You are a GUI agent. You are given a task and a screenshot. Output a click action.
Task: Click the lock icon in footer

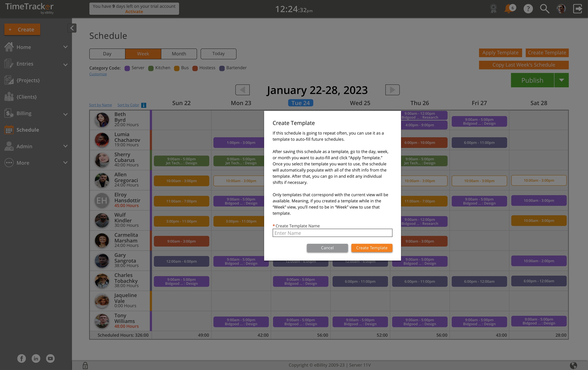85,366
